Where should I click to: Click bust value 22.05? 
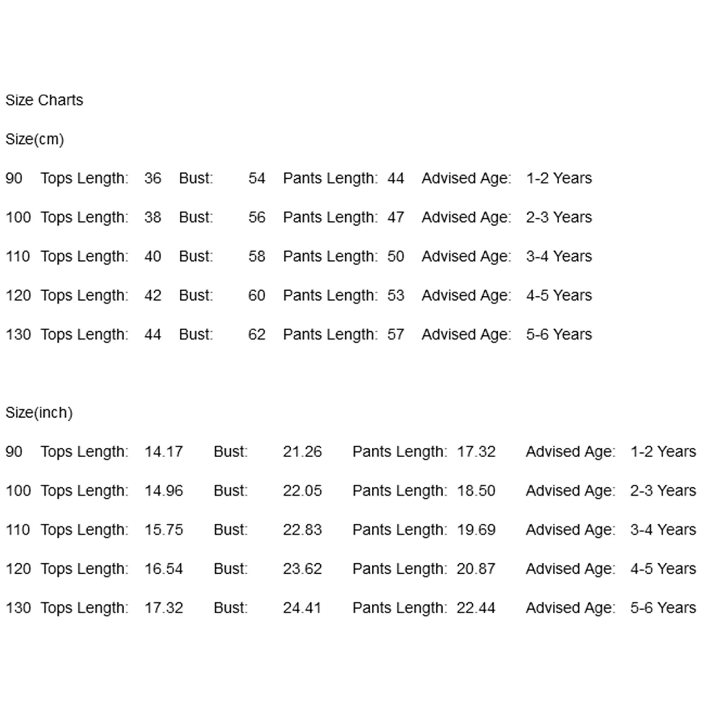pos(302,491)
